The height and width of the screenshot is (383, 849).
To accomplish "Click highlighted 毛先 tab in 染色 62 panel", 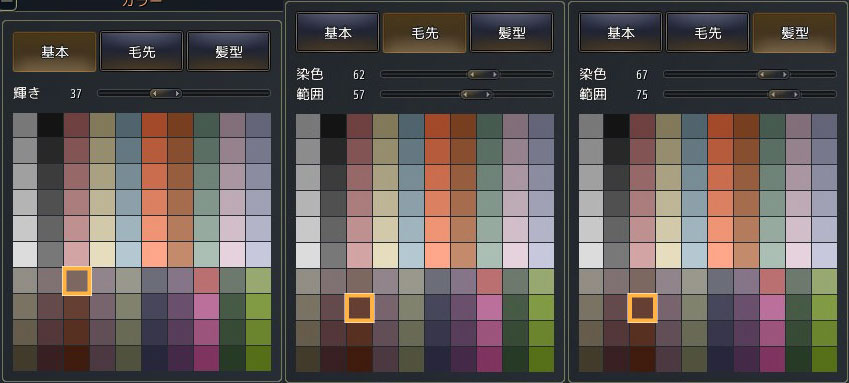I will [424, 33].
